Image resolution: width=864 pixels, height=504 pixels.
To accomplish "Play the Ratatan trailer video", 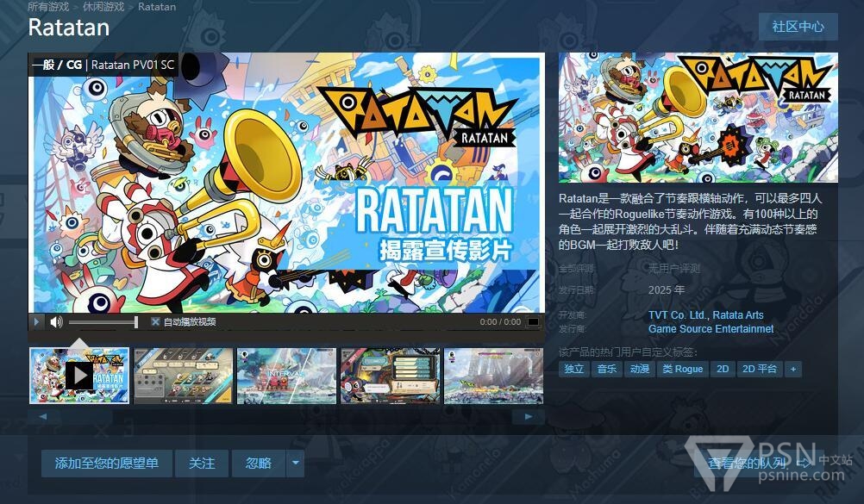I will coord(37,321).
